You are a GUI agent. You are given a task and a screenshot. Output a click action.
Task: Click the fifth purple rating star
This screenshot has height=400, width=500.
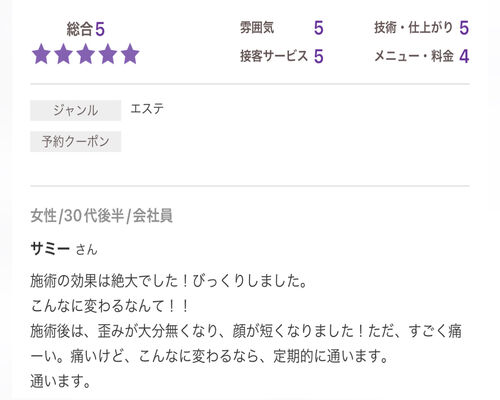pos(130,54)
